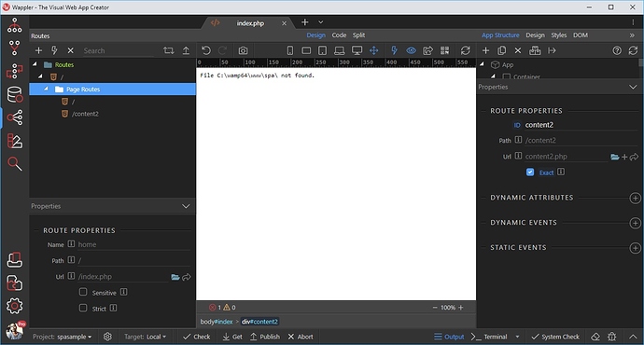Switch to the Styles panel tab

(x=558, y=35)
